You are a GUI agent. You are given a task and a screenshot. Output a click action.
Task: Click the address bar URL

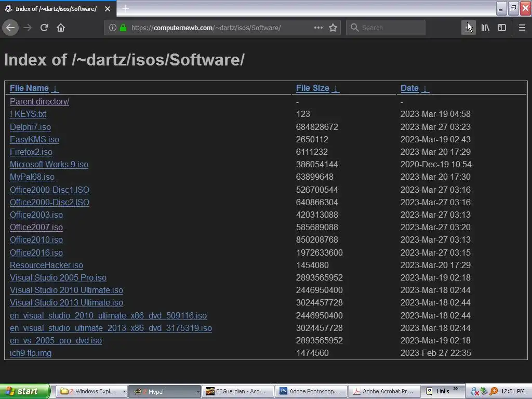(x=206, y=28)
